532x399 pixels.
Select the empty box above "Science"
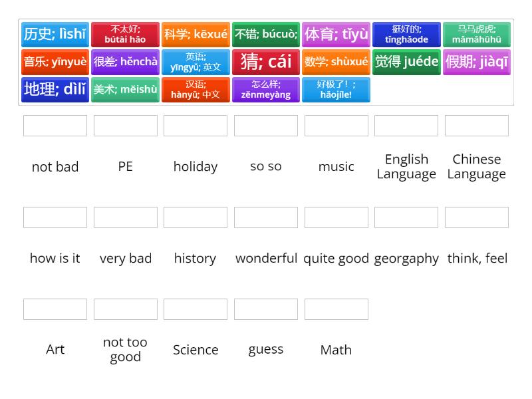click(x=196, y=309)
